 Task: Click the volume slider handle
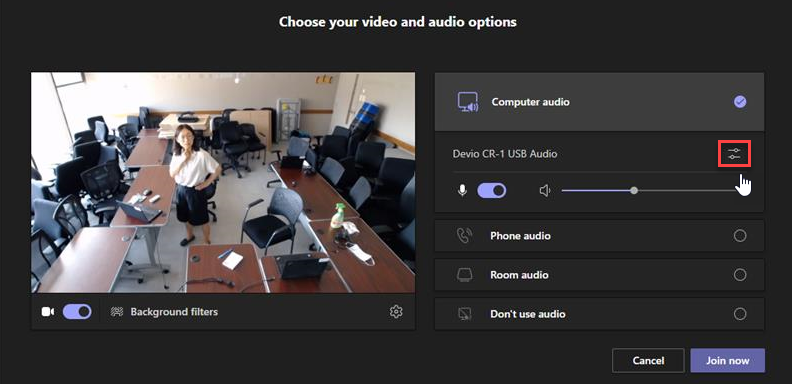pyautogui.click(x=634, y=190)
